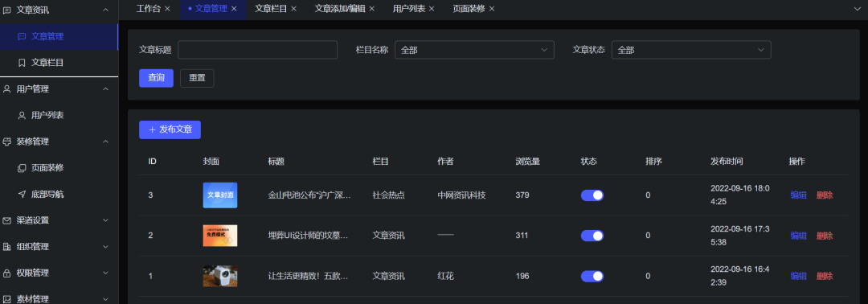Click the 浏览量 column header
This screenshot has width=868, height=304.
[x=527, y=162]
